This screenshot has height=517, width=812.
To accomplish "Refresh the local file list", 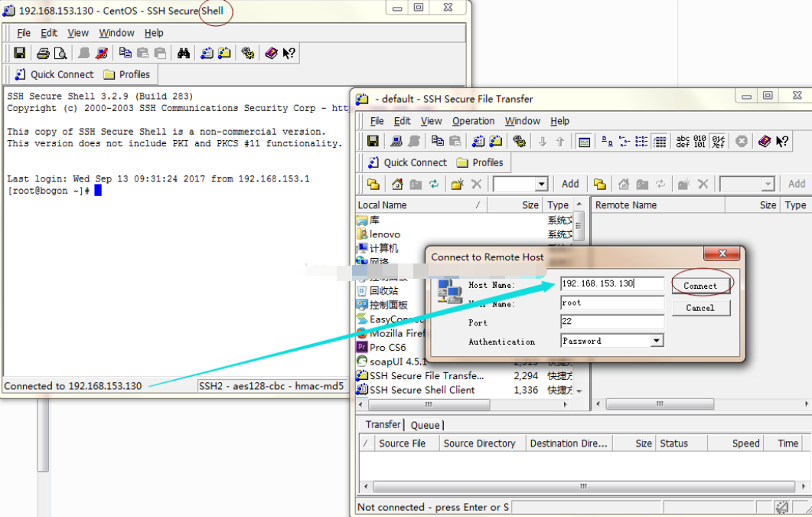I will click(434, 184).
